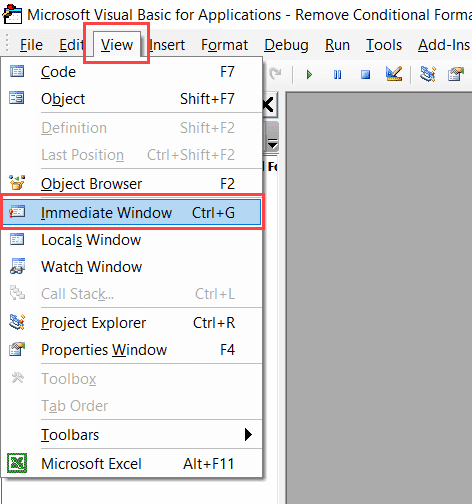Click the Properties Window icon in menu

(x=17, y=349)
